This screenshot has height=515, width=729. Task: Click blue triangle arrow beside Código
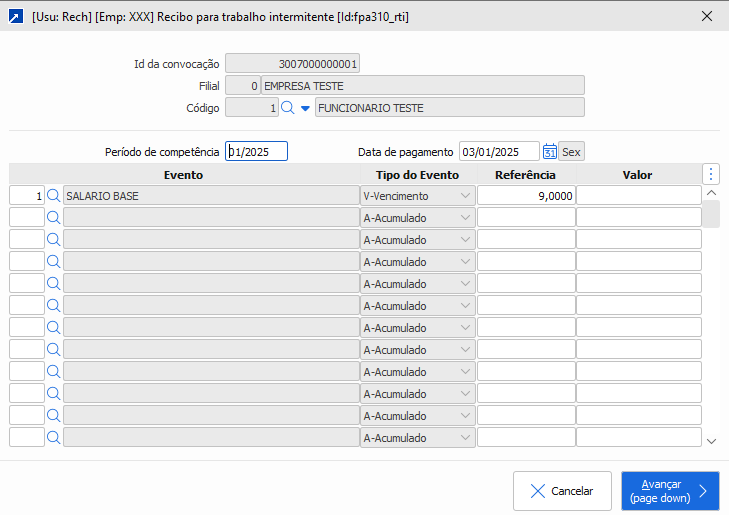[x=305, y=108]
